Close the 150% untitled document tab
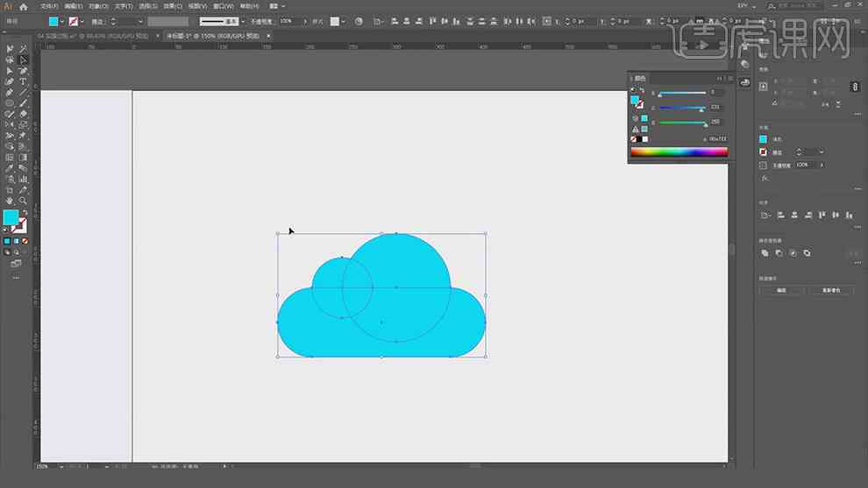Image resolution: width=868 pixels, height=488 pixels. 268,36
